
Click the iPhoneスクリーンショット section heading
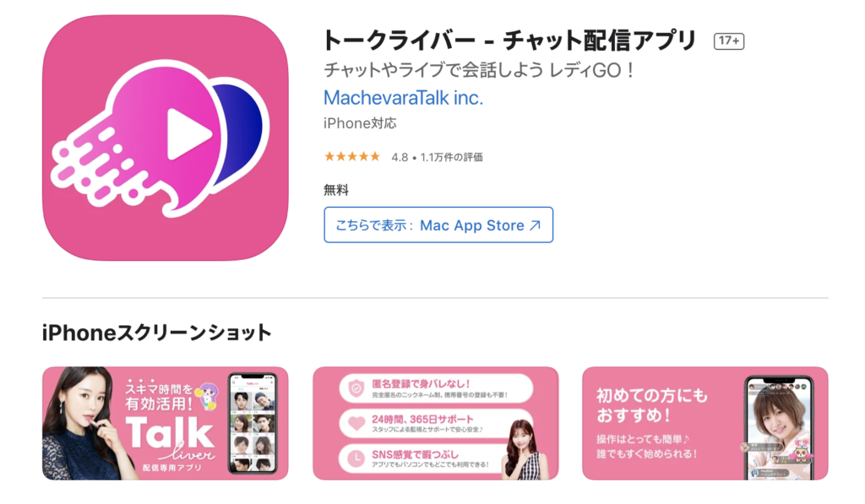156,333
